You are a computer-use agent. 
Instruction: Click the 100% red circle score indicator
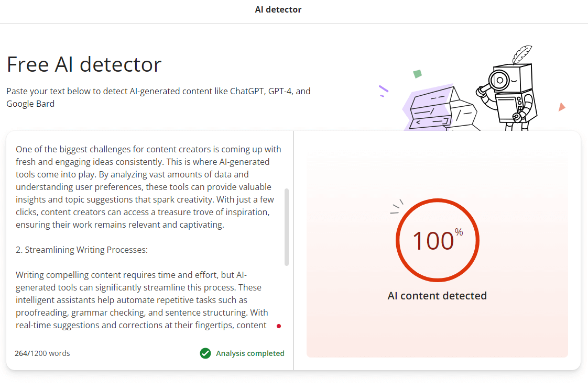pos(437,240)
